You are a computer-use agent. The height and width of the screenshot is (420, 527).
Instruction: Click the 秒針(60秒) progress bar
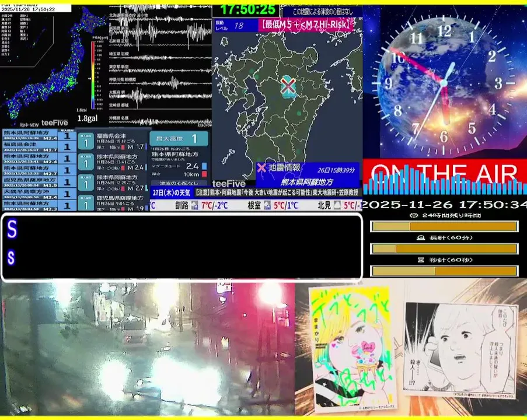[444, 271]
